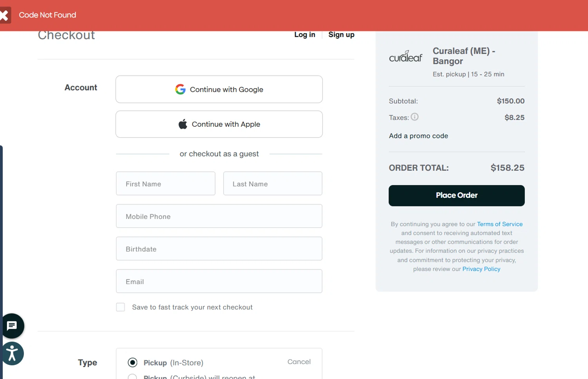Screen dimensions: 588x379
Task: Click the Apple logo on sign-in button
Action: click(x=183, y=124)
